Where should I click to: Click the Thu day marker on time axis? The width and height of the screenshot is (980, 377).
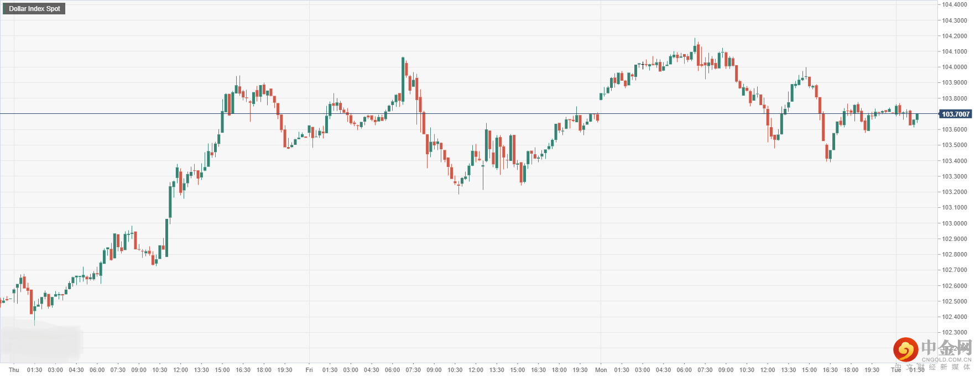pos(14,370)
